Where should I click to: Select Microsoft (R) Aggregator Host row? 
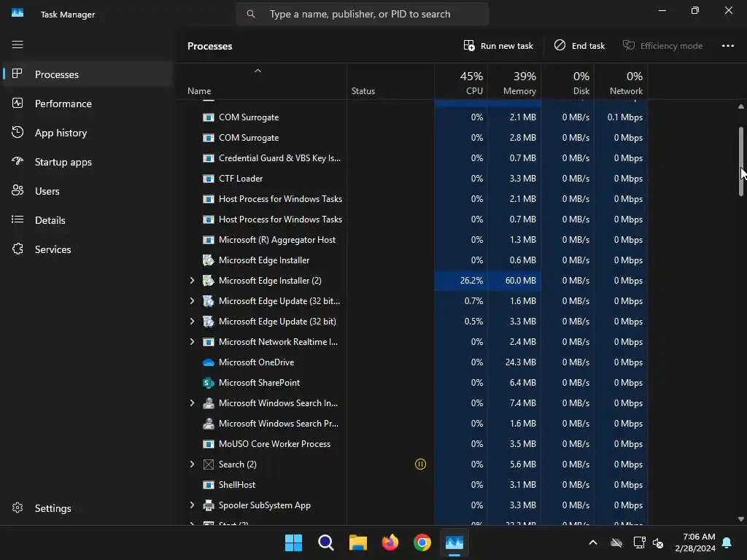pyautogui.click(x=413, y=239)
